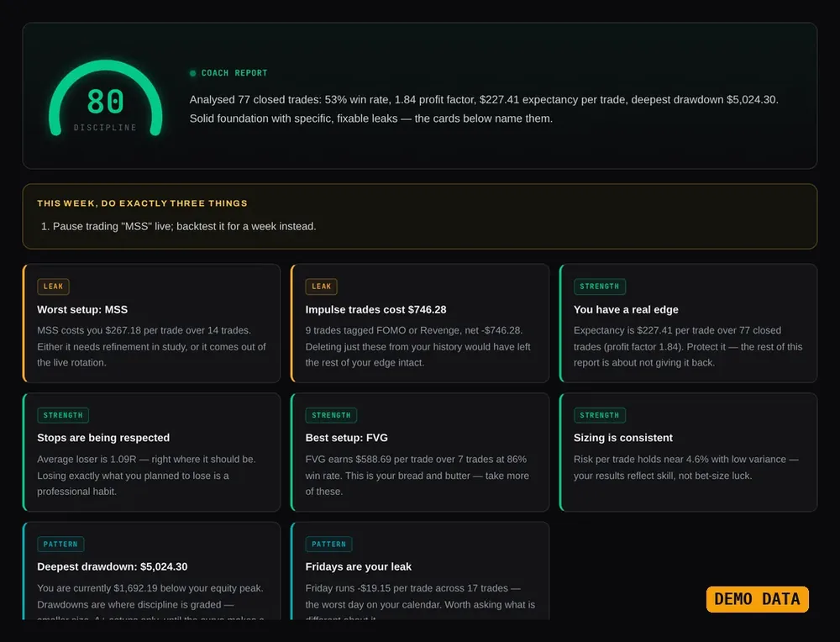The width and height of the screenshot is (840, 642).
Task: Click LEAK badge on Worst setup card
Action: coord(53,287)
